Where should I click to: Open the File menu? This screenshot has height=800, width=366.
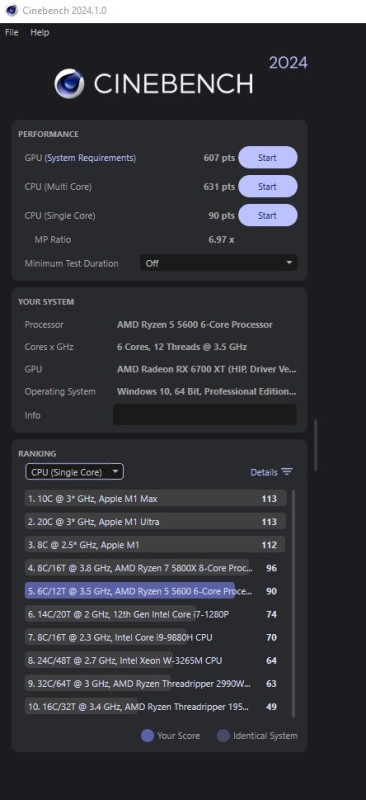[12, 32]
